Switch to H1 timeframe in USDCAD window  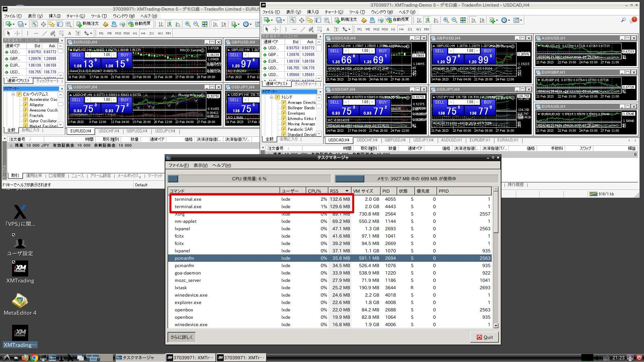pos(393,29)
